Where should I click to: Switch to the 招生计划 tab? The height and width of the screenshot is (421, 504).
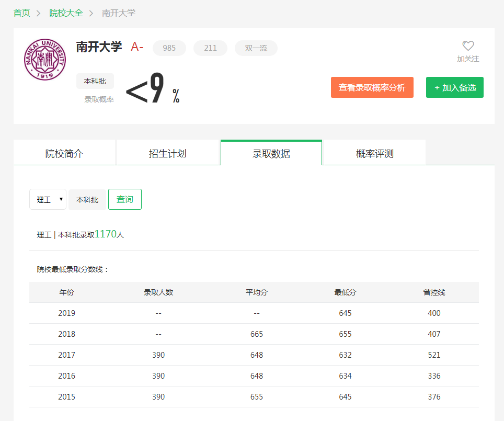(x=167, y=153)
